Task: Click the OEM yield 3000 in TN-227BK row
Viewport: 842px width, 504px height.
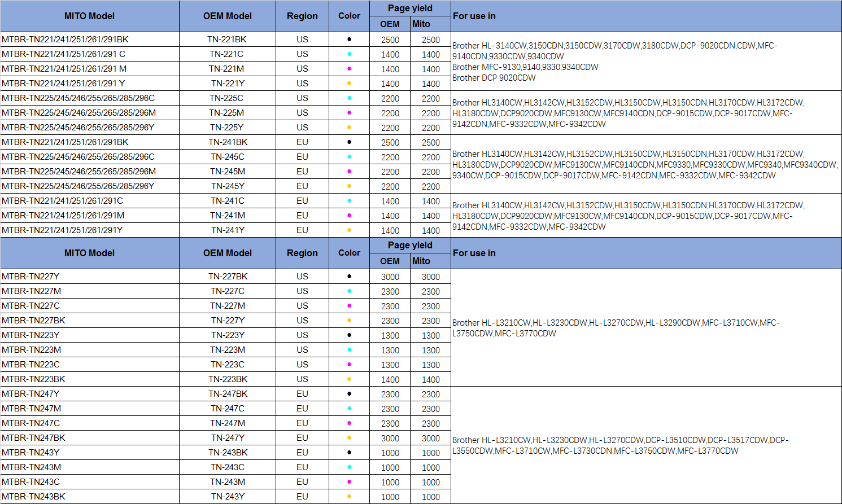Action: (x=390, y=277)
